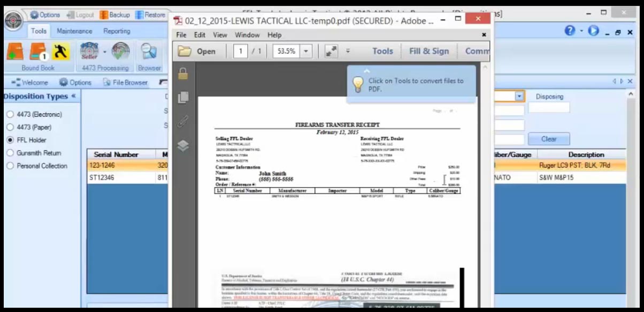Open the File Browser document tab
This screenshot has height=312, width=644.
(x=125, y=82)
